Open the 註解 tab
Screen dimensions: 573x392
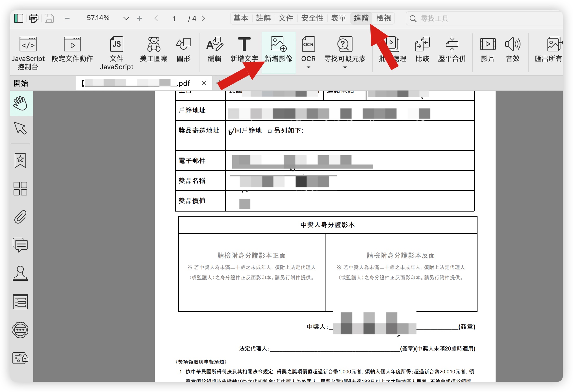(263, 18)
